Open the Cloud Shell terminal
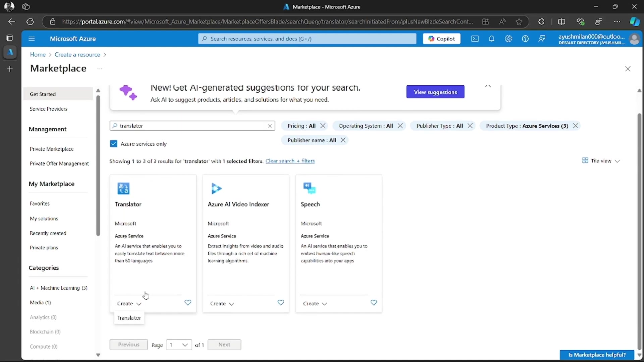Image resolution: width=644 pixels, height=362 pixels. tap(475, 39)
